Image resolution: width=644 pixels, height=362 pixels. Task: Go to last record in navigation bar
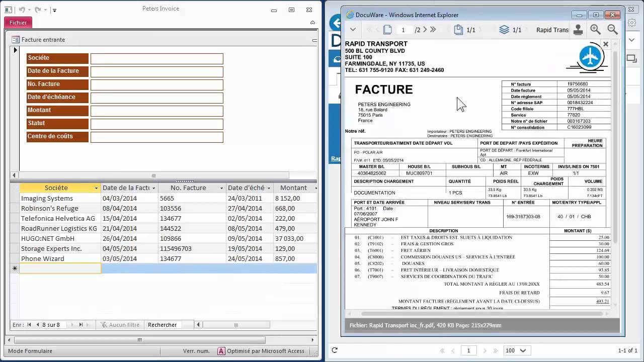[x=80, y=325]
